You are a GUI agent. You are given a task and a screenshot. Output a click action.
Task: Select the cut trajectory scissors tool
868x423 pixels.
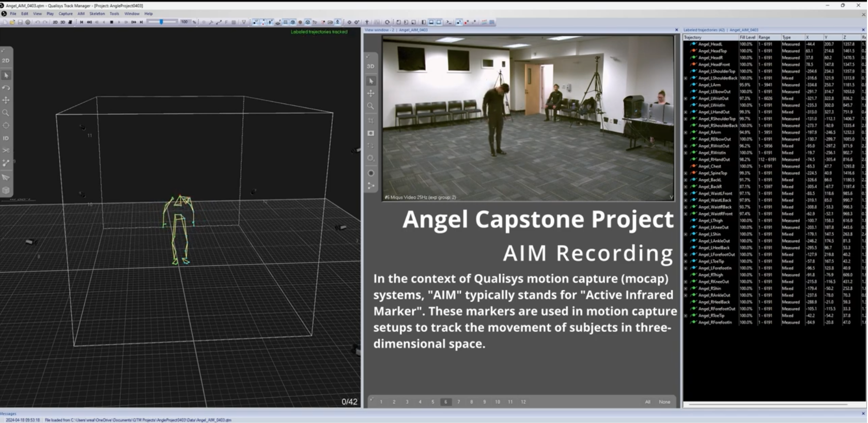(6, 150)
